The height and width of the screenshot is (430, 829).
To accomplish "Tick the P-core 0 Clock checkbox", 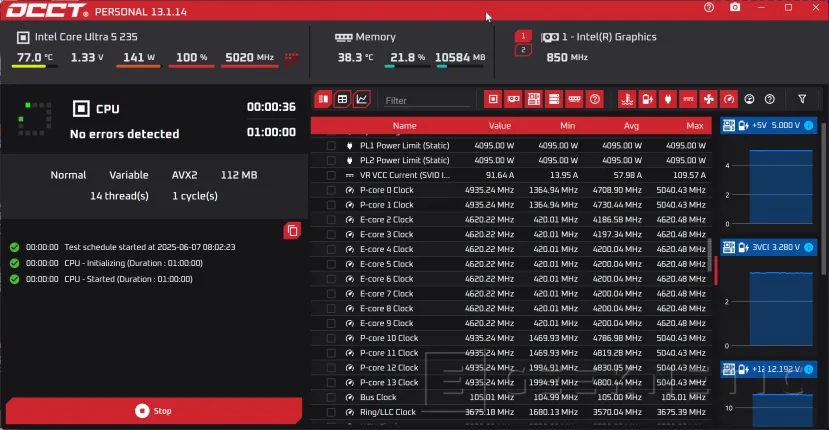I will tap(331, 190).
